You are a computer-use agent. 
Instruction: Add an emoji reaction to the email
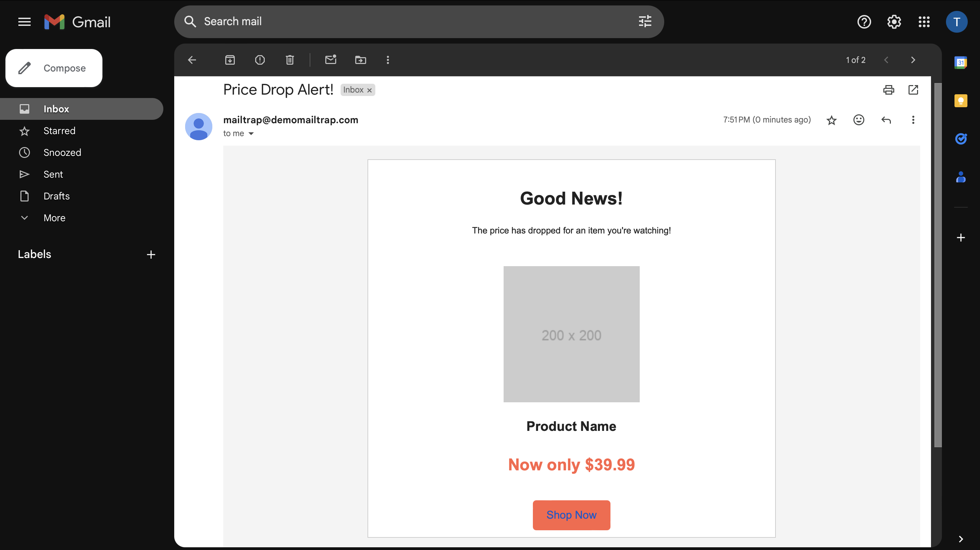tap(859, 120)
